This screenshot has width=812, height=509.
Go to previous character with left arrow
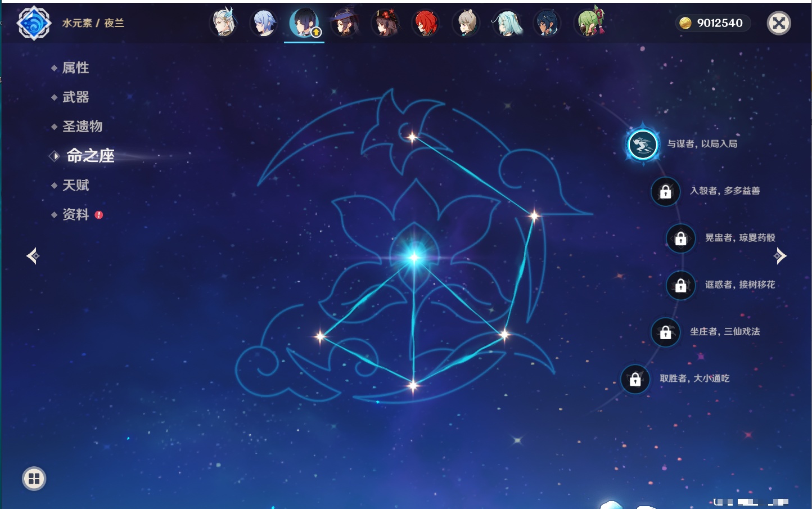(33, 256)
